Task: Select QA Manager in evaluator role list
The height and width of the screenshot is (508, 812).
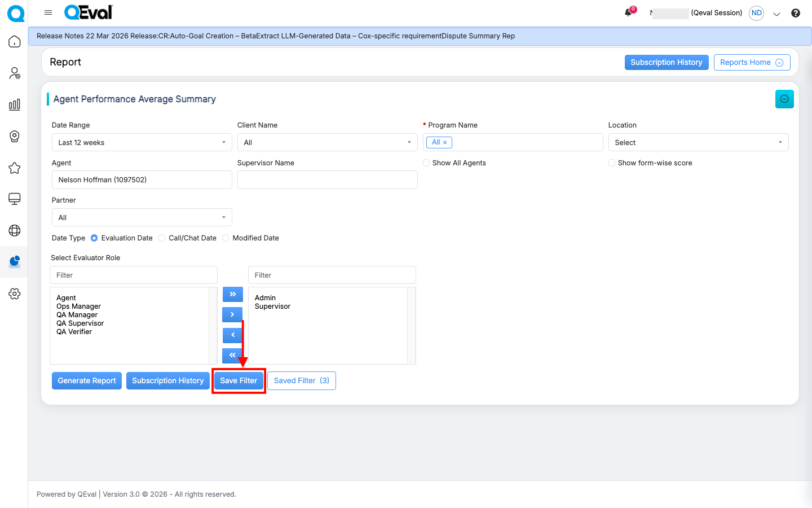Action: coord(77,315)
